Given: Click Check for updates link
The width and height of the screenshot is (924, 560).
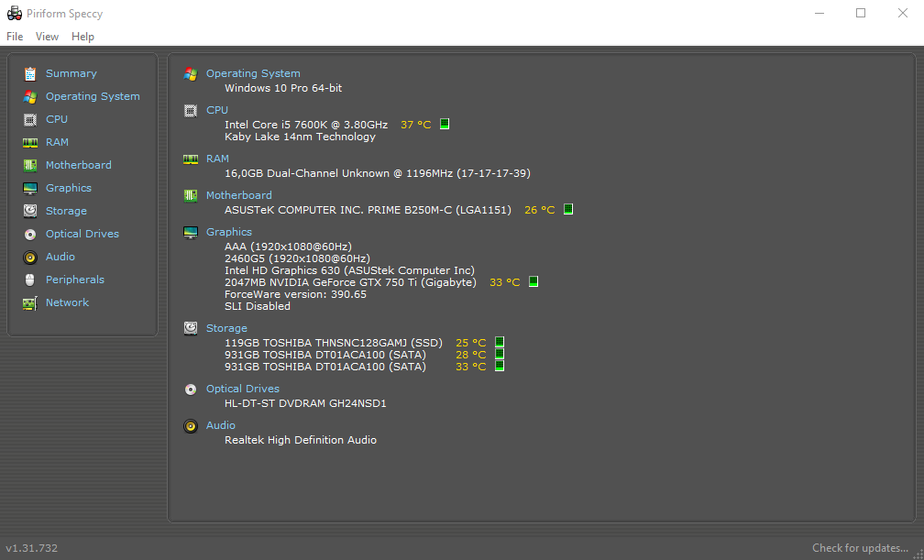Looking at the screenshot, I should pos(860,548).
